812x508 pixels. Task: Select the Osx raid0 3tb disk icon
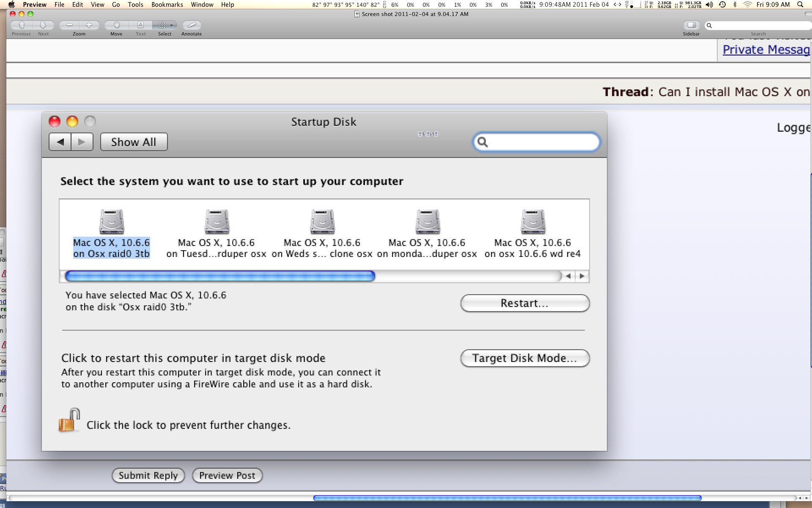(112, 222)
